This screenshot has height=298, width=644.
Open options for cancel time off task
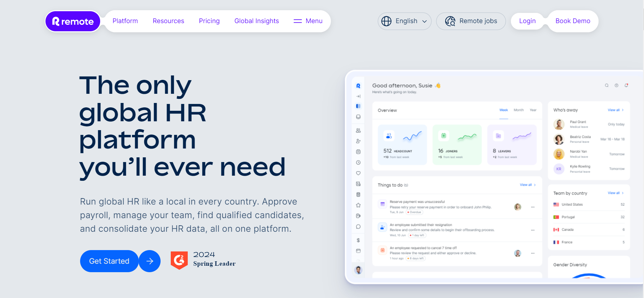pyautogui.click(x=533, y=253)
